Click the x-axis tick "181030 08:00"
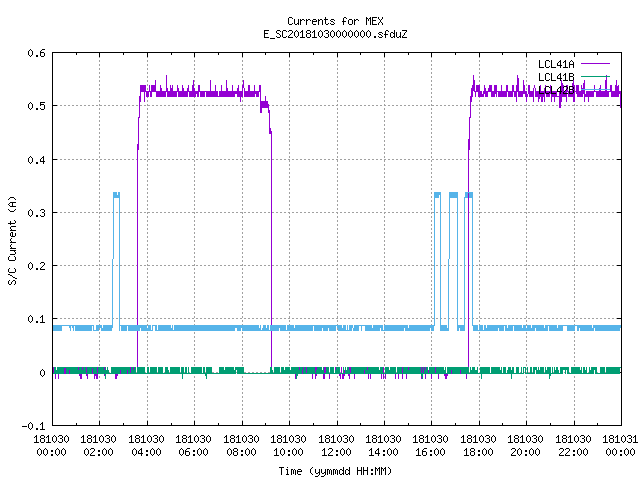The image size is (640, 480). [241, 446]
